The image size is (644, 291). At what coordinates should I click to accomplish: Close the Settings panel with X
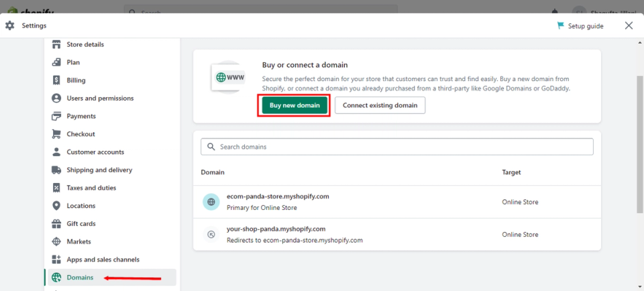[629, 25]
